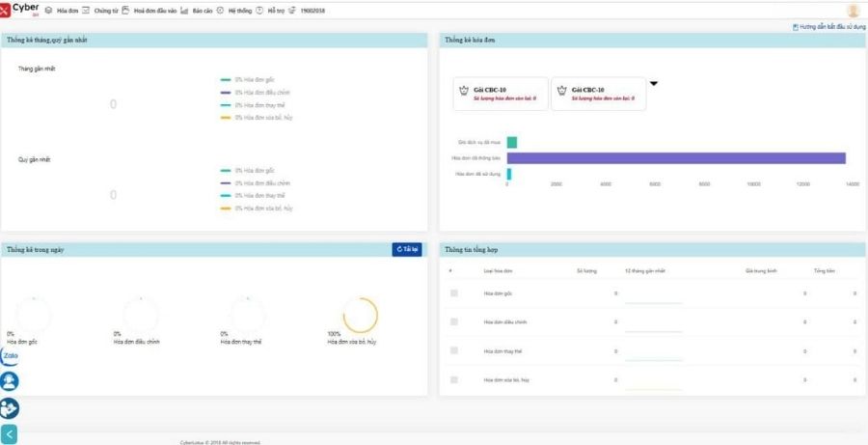Viewport: 868px width, 445px height.
Task: Click the Loại hóa đơn column header
Action: [x=499, y=271]
